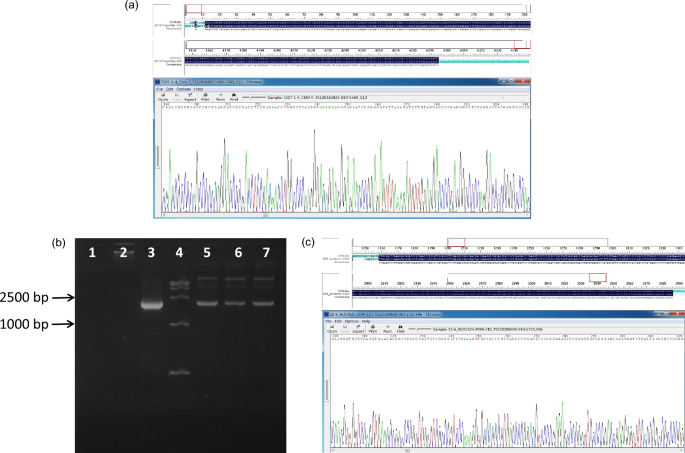Click the Next icon in the 10-6 Chromas toolbar
Viewport: 685px width, 453px height.
387,329
